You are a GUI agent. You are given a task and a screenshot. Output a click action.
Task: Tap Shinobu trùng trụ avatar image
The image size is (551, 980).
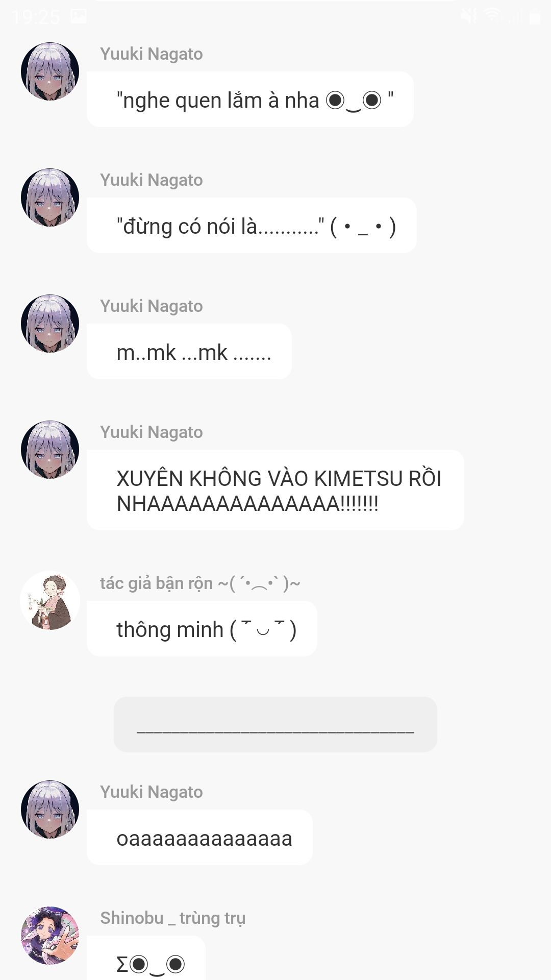tap(50, 936)
